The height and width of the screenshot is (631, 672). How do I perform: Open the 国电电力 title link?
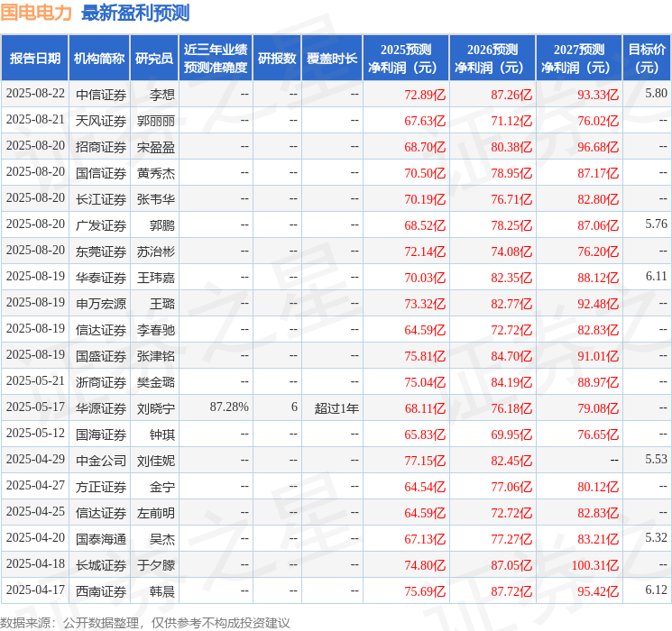(36, 13)
